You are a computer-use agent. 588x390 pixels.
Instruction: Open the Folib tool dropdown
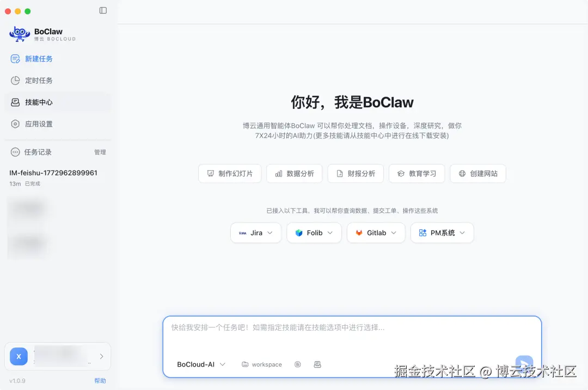[x=314, y=233]
